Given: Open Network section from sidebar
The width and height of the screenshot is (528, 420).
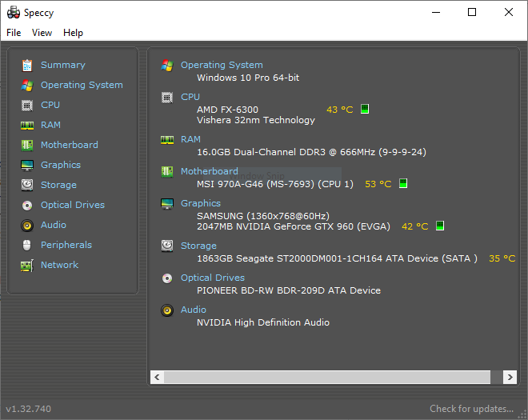Looking at the screenshot, I should click(x=60, y=265).
